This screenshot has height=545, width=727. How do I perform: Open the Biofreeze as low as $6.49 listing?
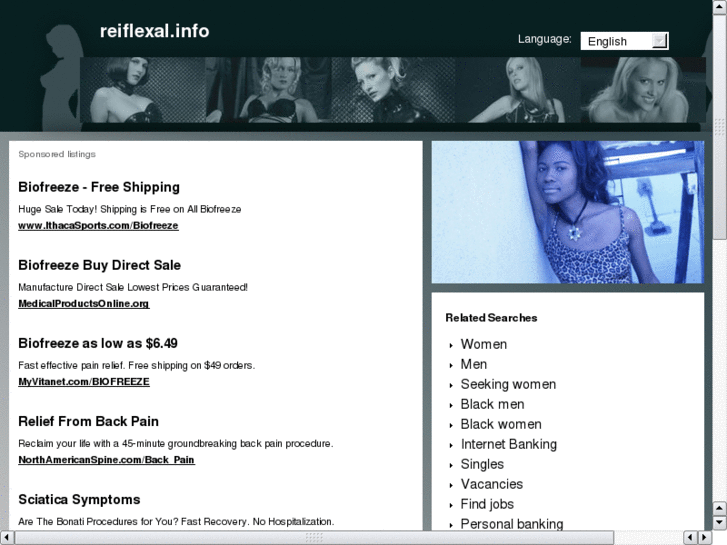point(98,343)
